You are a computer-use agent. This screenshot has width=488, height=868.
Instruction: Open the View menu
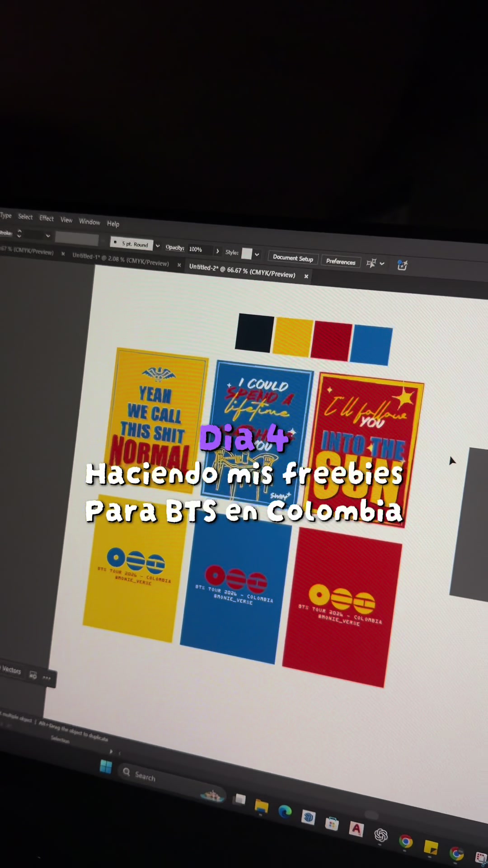(66, 220)
